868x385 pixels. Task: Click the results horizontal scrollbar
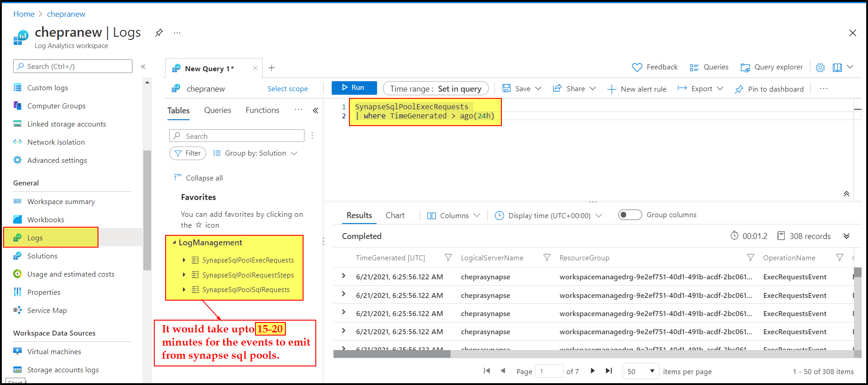[x=392, y=354]
